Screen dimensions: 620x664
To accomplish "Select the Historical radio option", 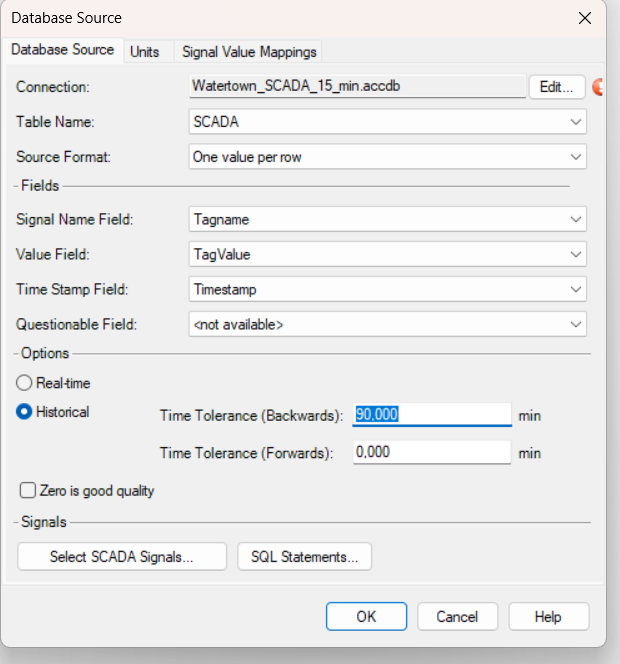I will (25, 412).
